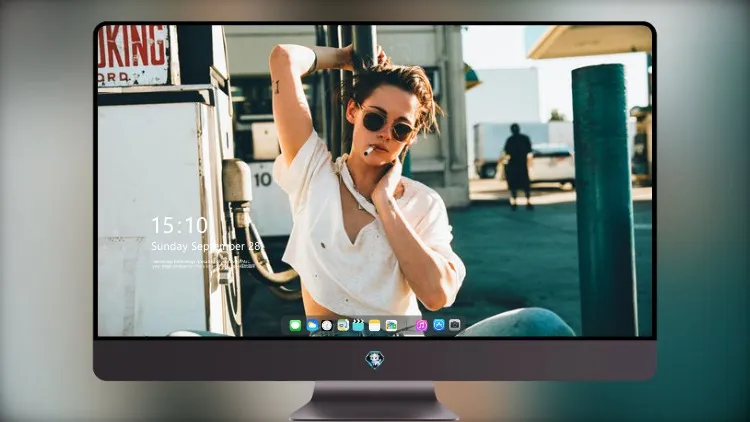Open the Maps app in dock
The image size is (750, 422).
(343, 326)
